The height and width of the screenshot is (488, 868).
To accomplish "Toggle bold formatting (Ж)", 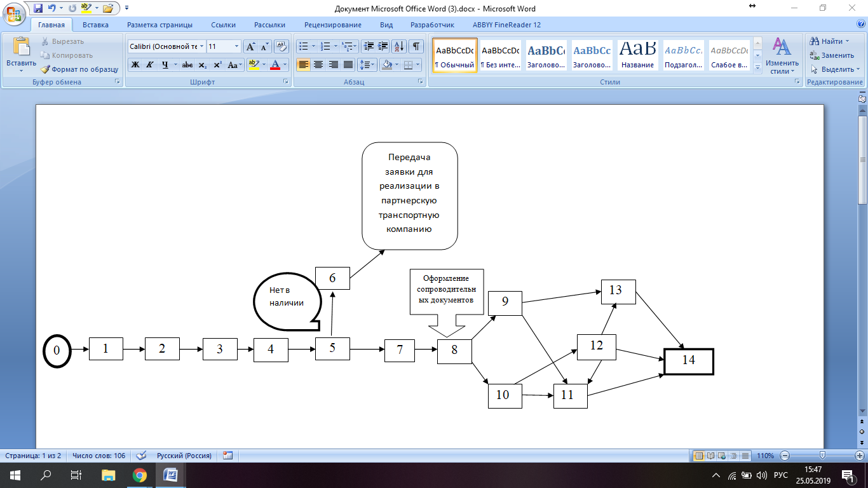I will 135,65.
